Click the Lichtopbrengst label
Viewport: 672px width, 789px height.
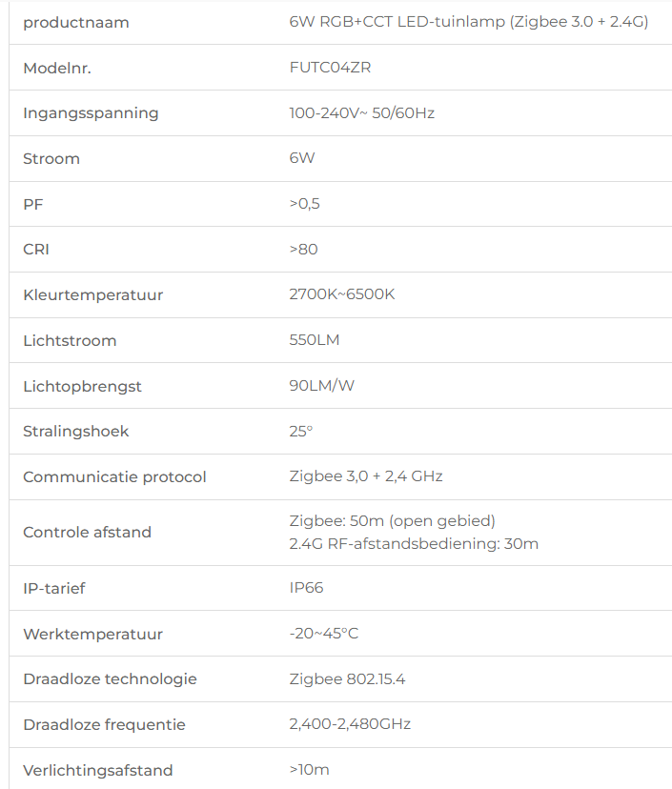tap(82, 387)
